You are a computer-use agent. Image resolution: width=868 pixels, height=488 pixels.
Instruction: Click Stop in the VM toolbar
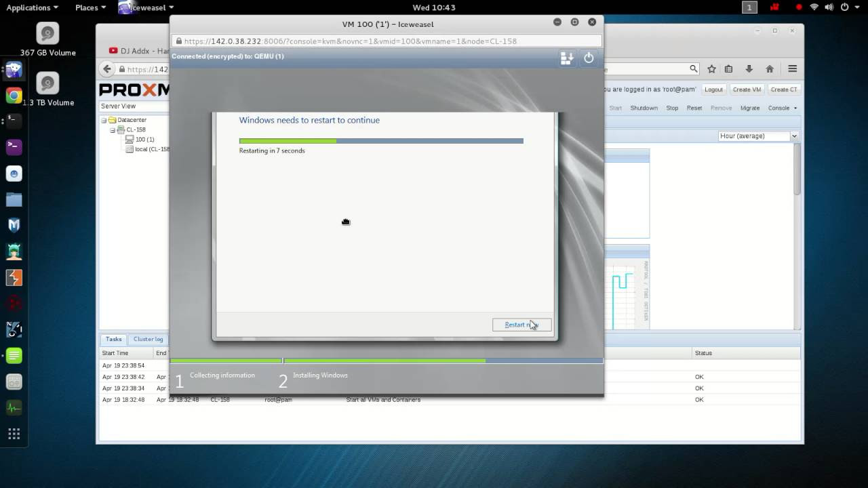click(672, 108)
